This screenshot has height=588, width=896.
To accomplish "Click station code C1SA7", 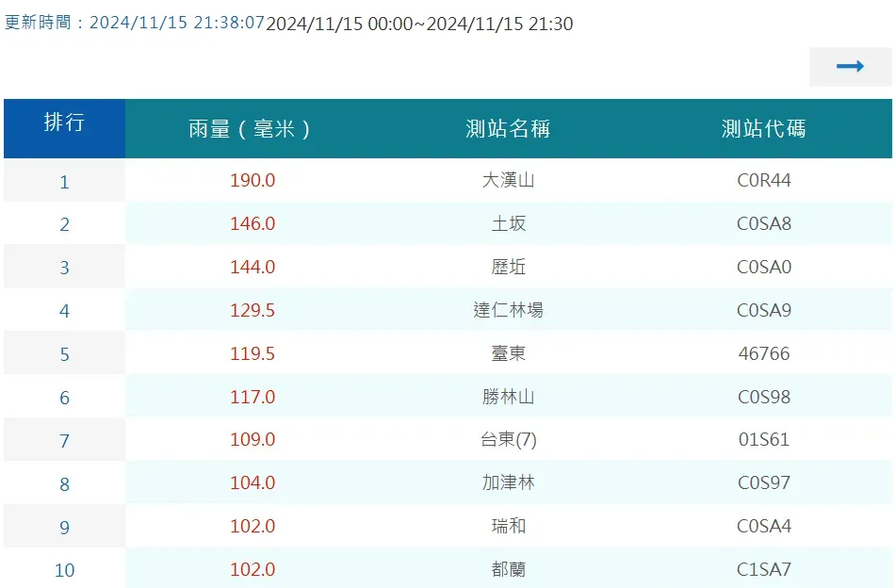I will [764, 570].
